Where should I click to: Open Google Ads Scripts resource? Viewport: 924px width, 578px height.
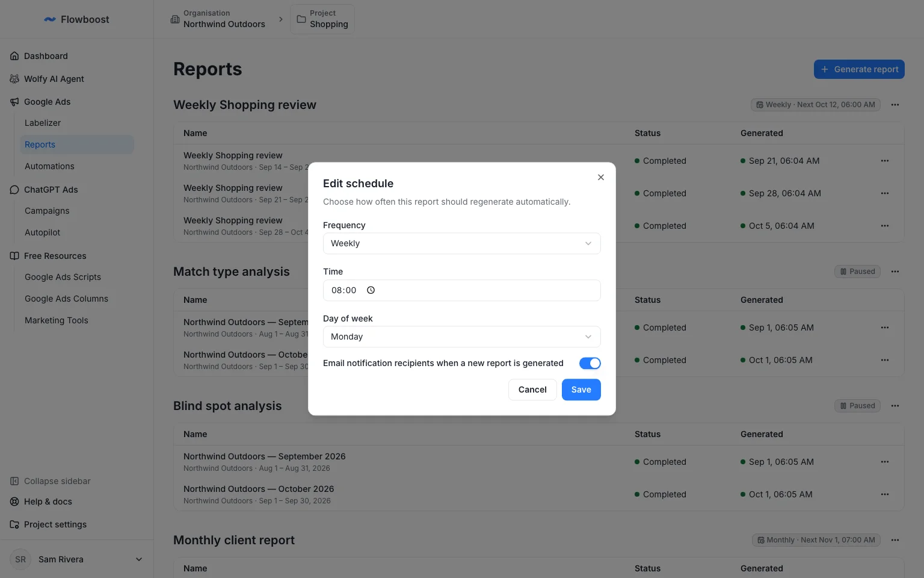63,277
